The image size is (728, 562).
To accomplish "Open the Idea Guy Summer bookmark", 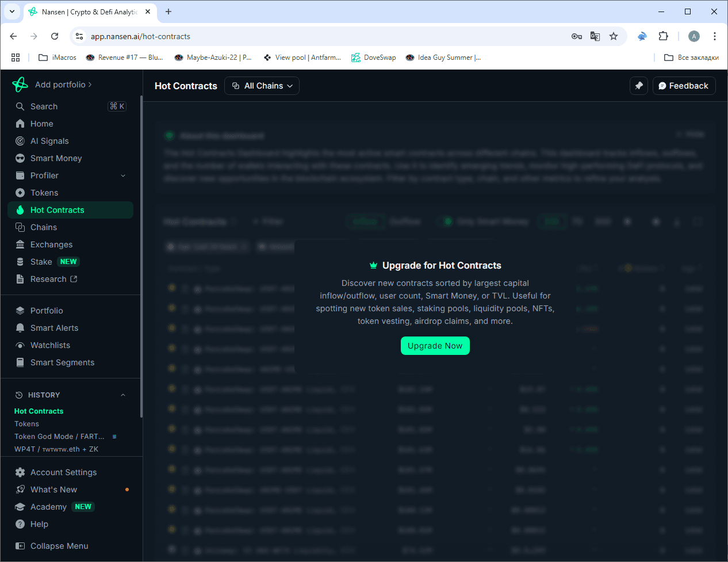I will pos(443,58).
